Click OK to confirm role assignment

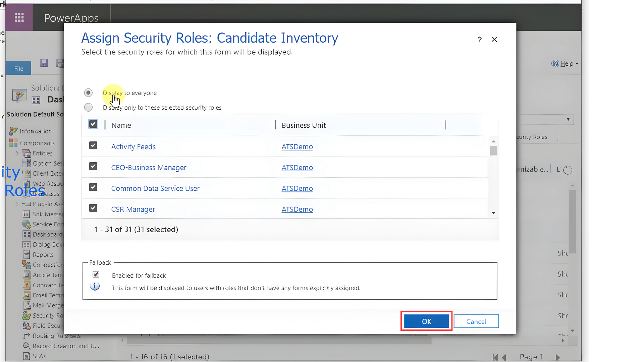click(x=426, y=321)
